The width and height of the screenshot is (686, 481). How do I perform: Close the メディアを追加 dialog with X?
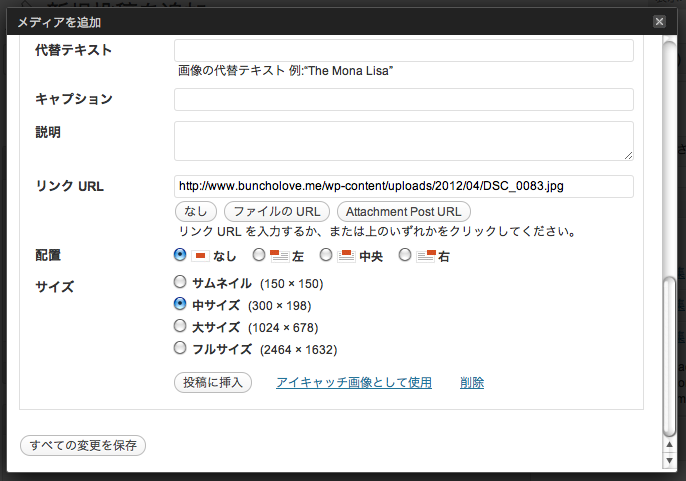659,21
